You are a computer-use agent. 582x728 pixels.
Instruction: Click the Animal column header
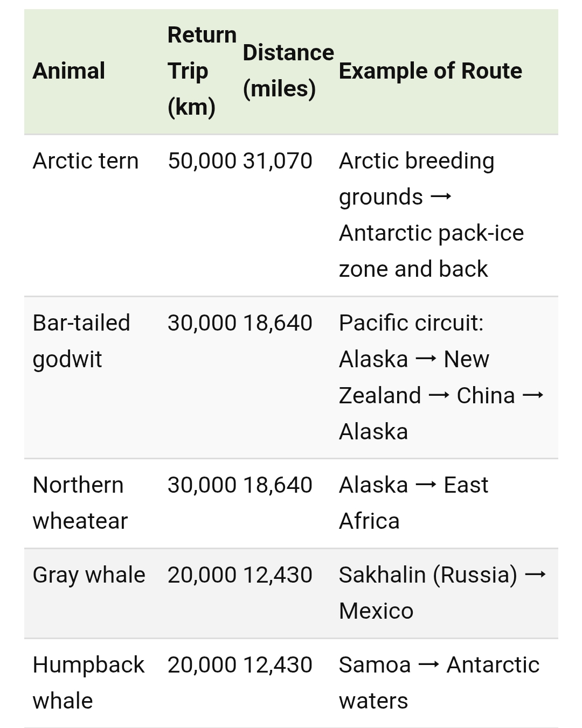[69, 71]
